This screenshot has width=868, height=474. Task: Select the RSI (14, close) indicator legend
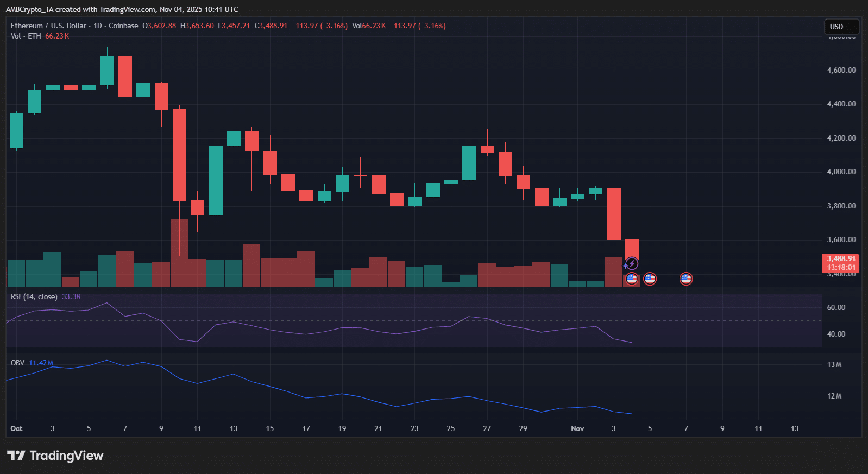pyautogui.click(x=34, y=296)
